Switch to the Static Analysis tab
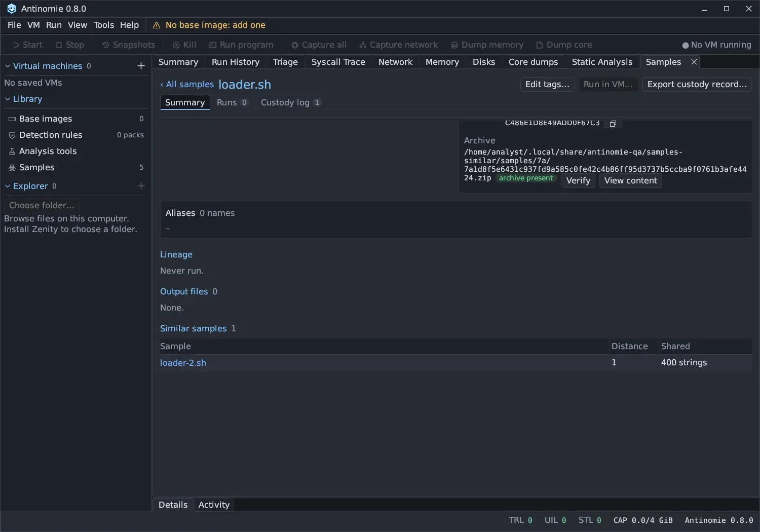760x532 pixels. click(x=602, y=62)
